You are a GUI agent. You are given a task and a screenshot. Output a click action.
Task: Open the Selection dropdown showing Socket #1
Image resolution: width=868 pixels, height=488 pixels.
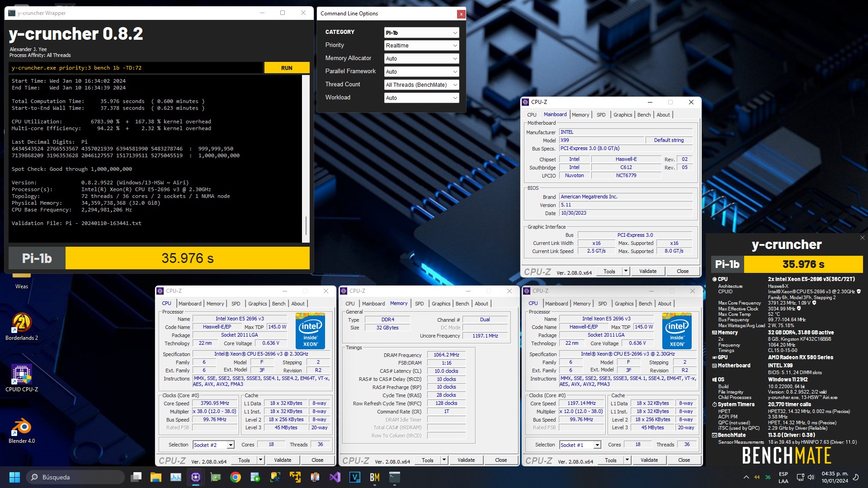click(580, 445)
